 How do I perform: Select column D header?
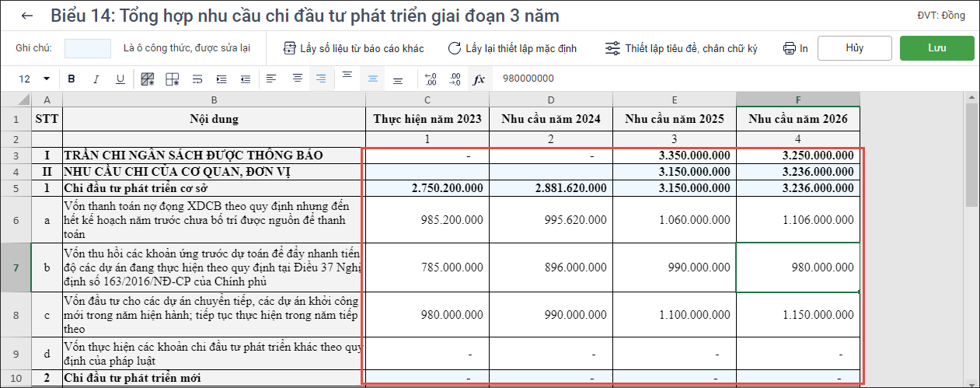(x=550, y=100)
